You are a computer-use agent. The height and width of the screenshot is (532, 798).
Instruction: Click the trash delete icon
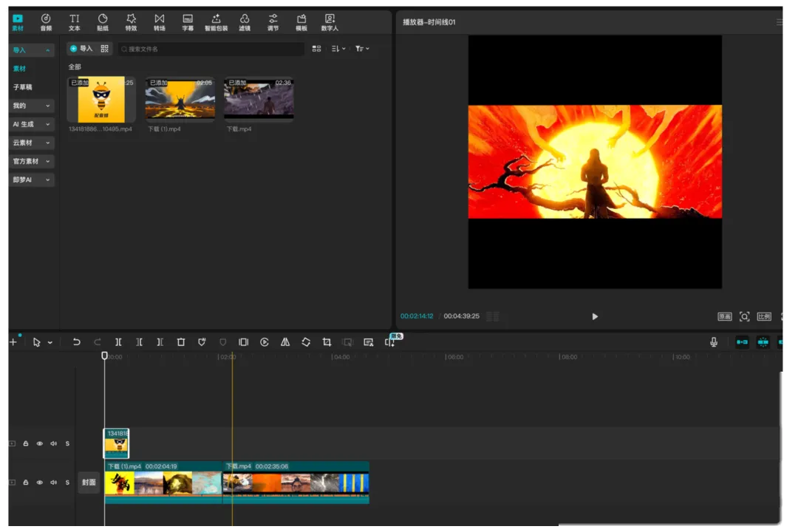[181, 342]
